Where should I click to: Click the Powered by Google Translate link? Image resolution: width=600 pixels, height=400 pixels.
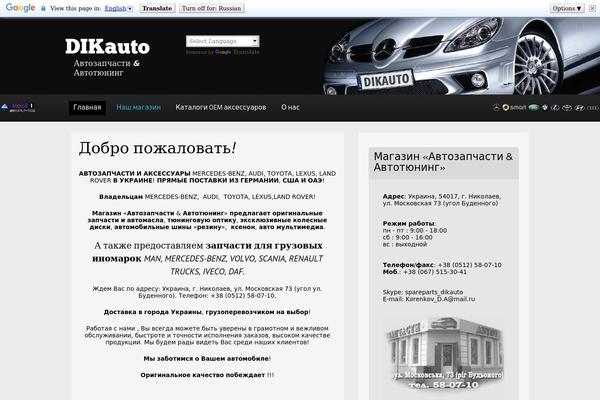coord(223,52)
